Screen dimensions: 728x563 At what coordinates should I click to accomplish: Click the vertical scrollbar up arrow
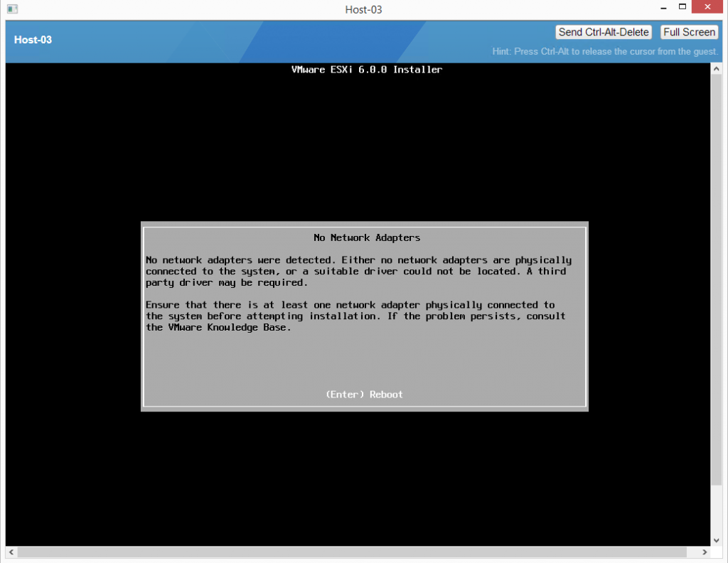point(717,69)
